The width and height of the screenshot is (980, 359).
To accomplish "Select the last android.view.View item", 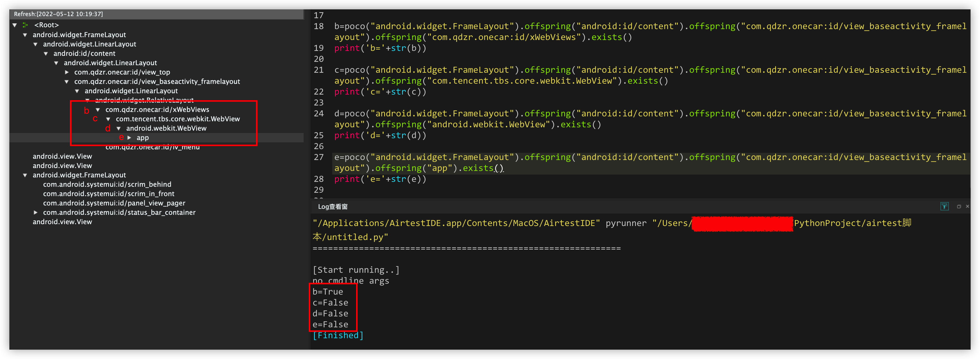I will pos(62,222).
